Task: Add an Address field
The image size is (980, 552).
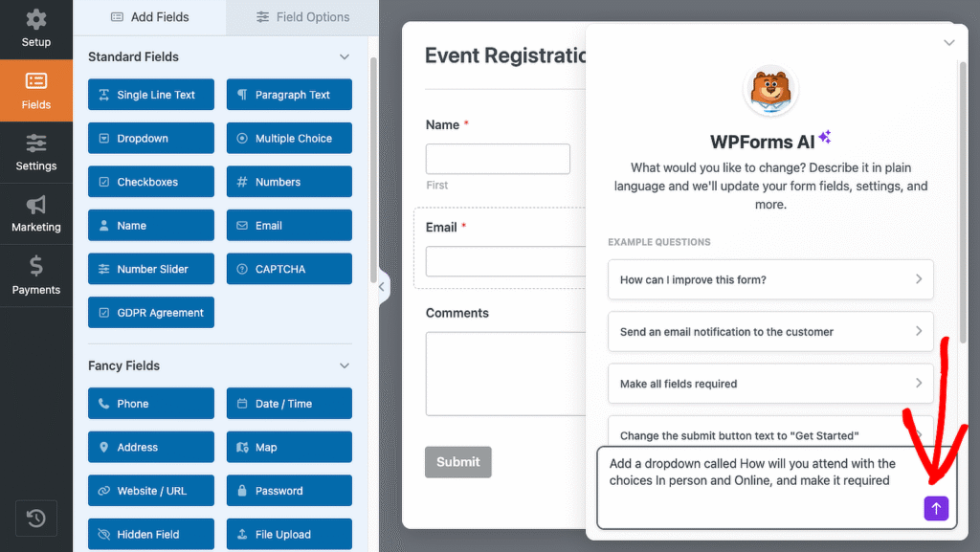Action: point(150,447)
